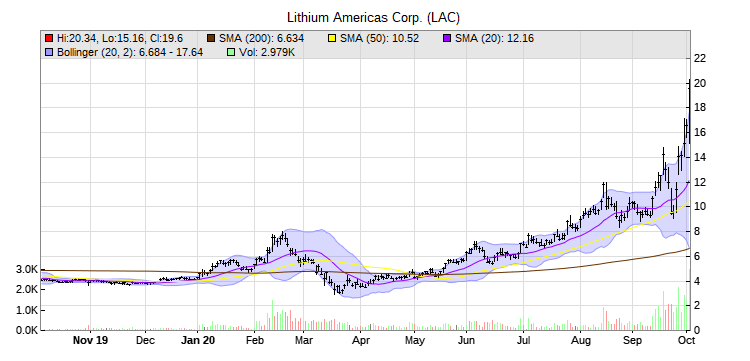Click the Dec x-axis label
The height and width of the screenshot is (361, 750).
point(145,340)
